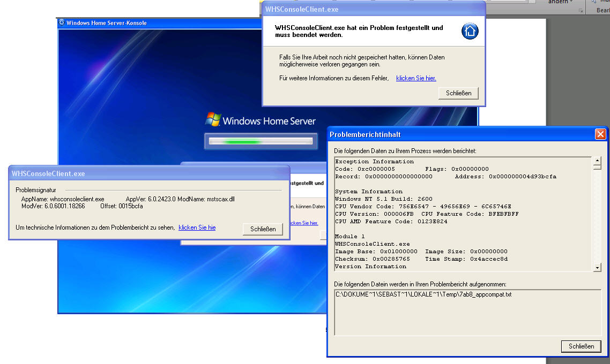Click the 'Time Stamp: 0x4accec8d' text

[x=466, y=259]
